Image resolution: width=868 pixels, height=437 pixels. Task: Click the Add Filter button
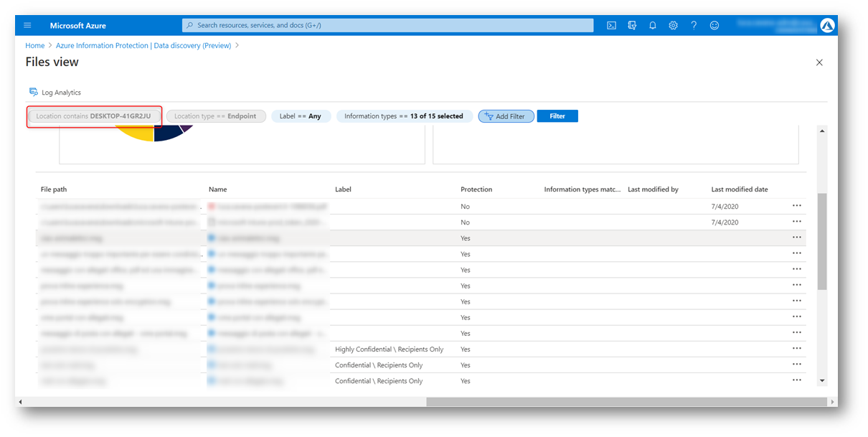[x=506, y=116]
